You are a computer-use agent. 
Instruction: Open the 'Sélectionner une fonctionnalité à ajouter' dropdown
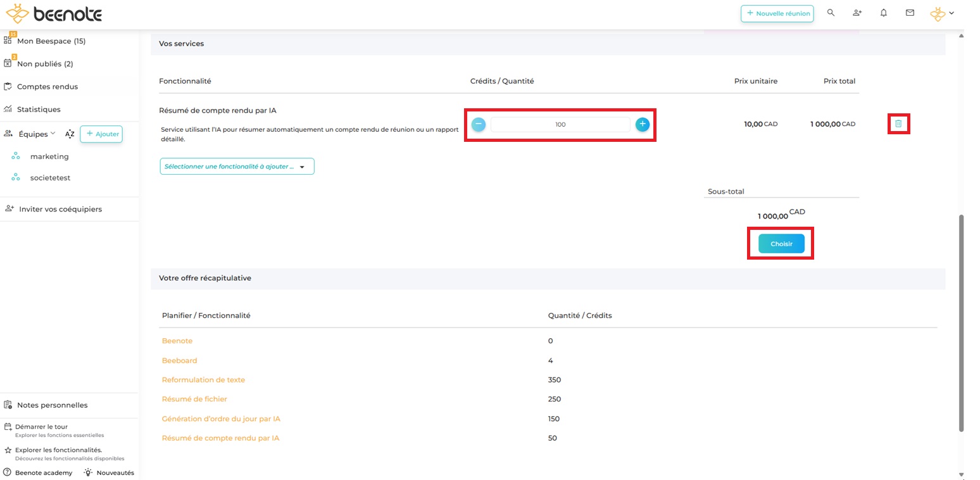237,167
